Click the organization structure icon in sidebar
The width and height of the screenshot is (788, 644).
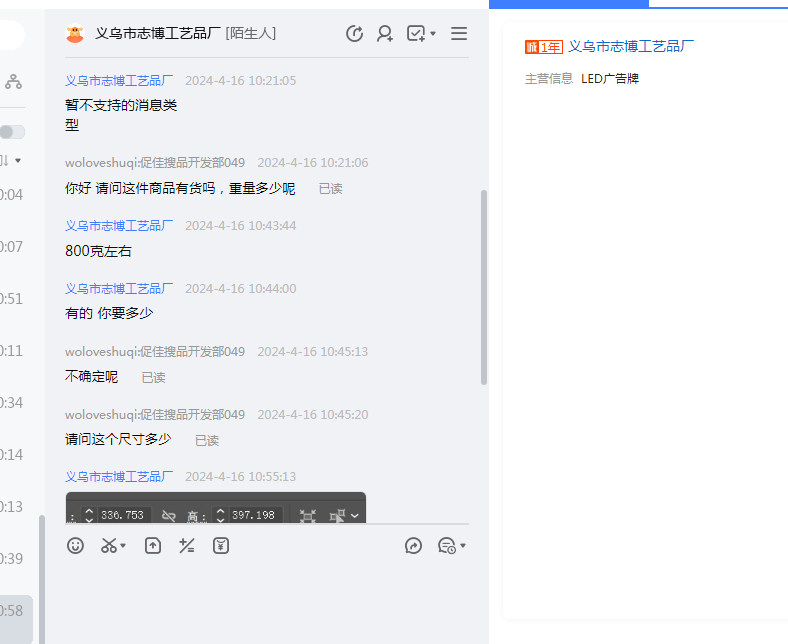click(x=13, y=81)
